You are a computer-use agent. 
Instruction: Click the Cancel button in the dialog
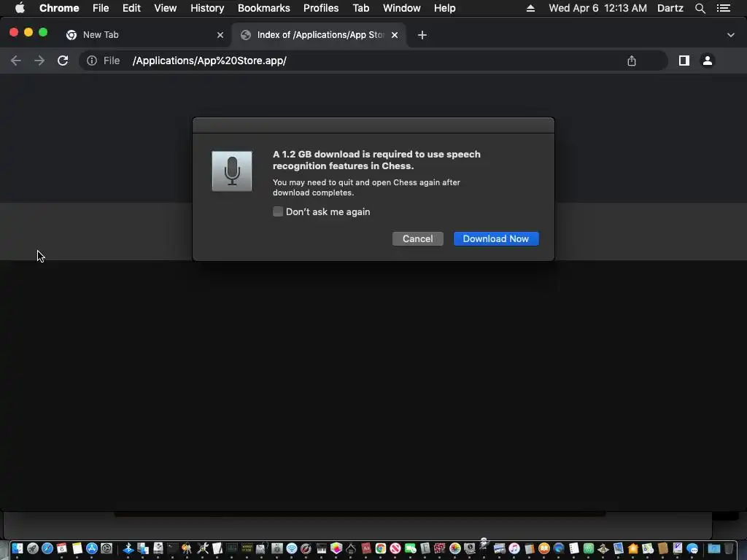(417, 238)
